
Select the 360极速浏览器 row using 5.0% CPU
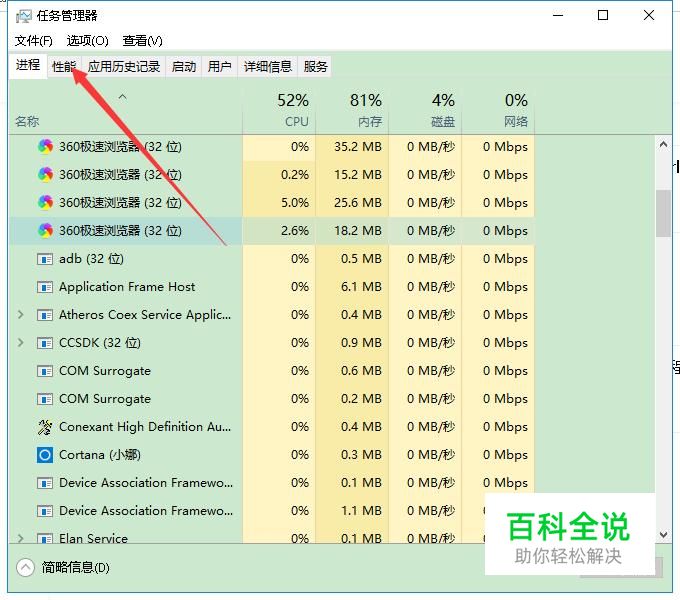pos(271,203)
